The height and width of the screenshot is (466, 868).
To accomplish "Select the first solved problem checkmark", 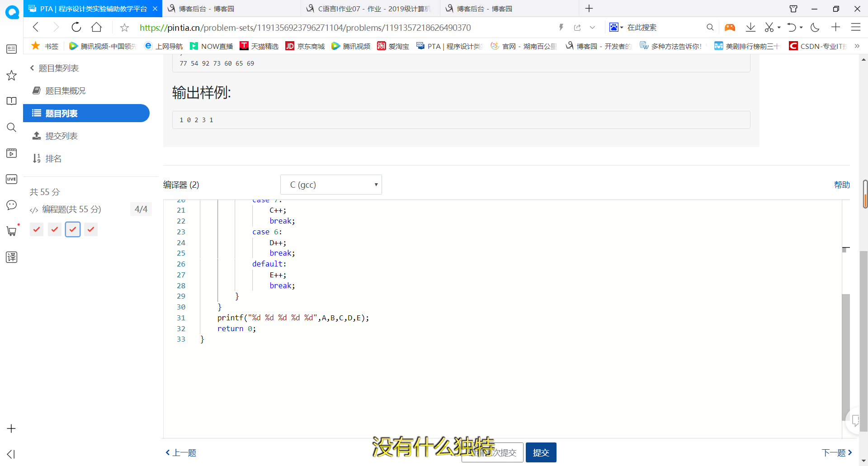I will 37,229.
